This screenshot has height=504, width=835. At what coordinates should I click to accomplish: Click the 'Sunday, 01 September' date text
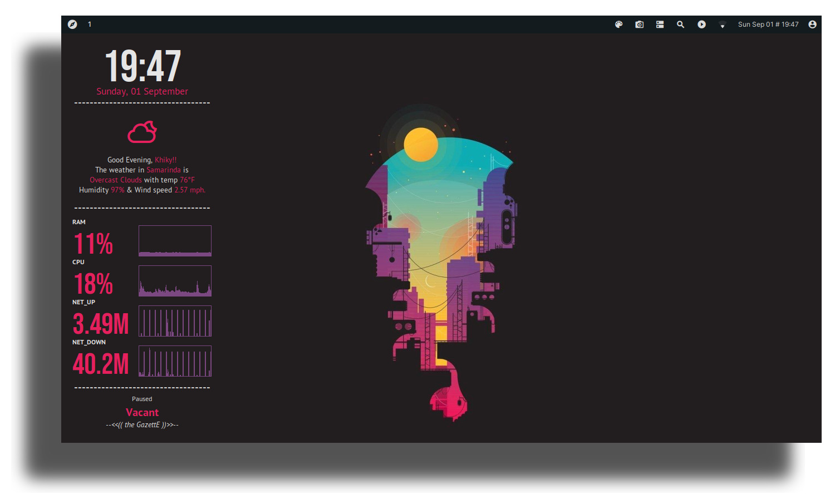[x=142, y=91]
